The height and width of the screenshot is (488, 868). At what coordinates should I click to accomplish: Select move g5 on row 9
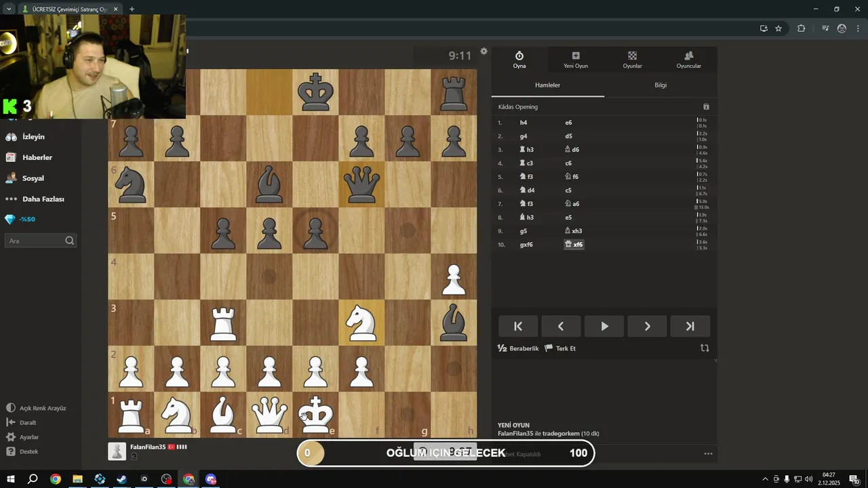[524, 231]
